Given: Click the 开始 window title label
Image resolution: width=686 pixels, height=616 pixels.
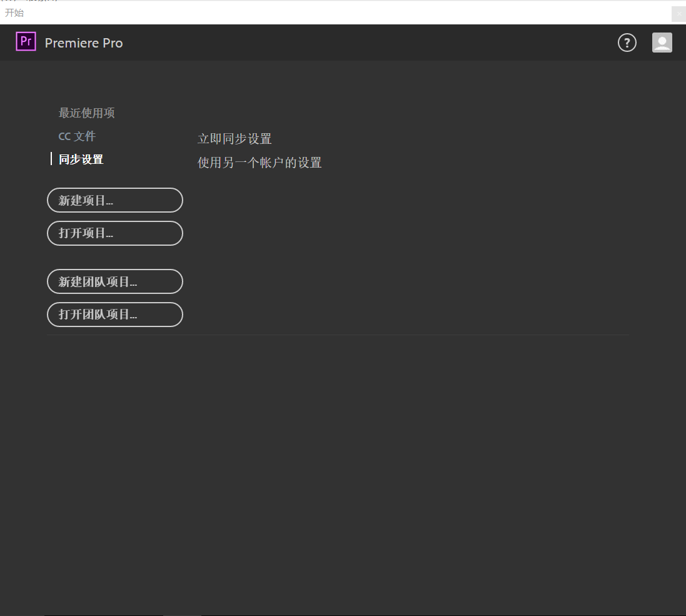Looking at the screenshot, I should 14,13.
